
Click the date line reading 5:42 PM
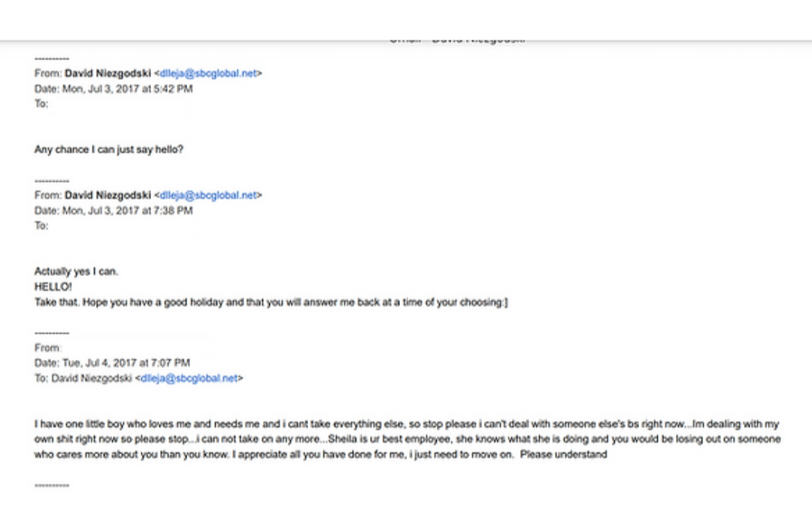click(114, 89)
